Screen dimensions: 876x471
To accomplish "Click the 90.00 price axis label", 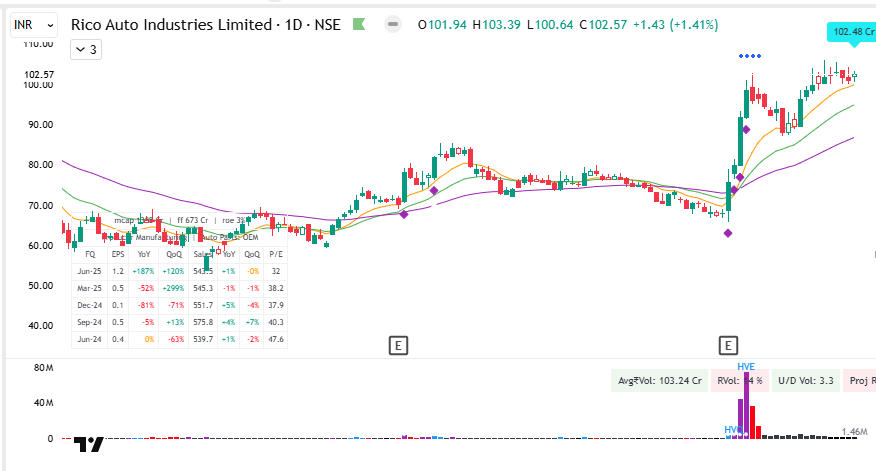I will pyautogui.click(x=41, y=125).
